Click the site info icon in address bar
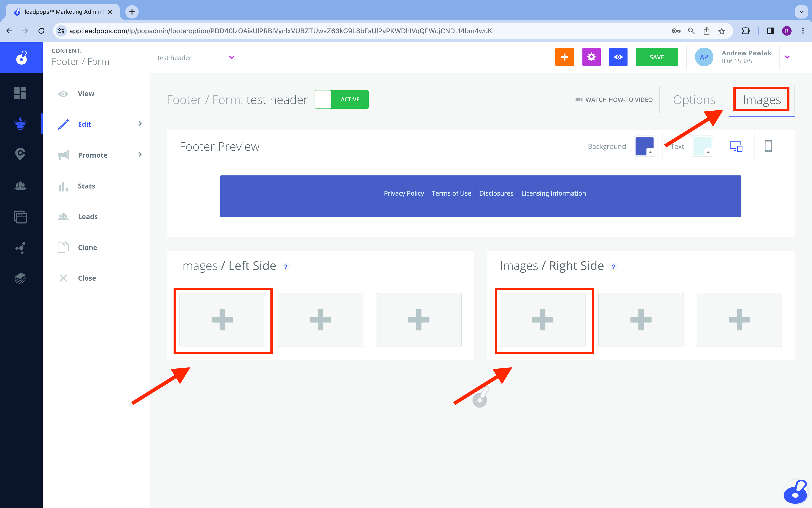This screenshot has height=508, width=812. (61, 31)
